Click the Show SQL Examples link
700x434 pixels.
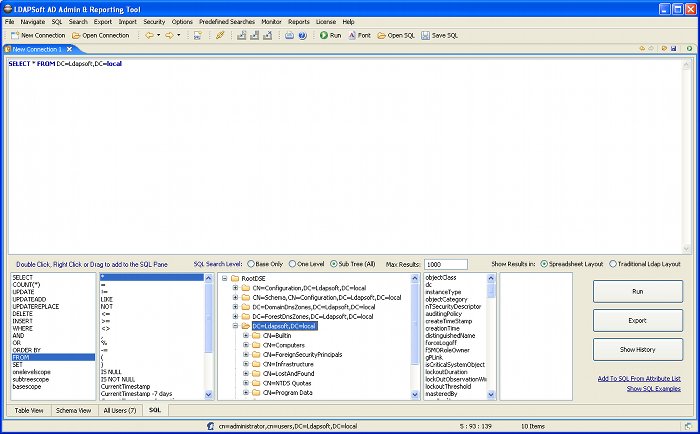coord(653,389)
